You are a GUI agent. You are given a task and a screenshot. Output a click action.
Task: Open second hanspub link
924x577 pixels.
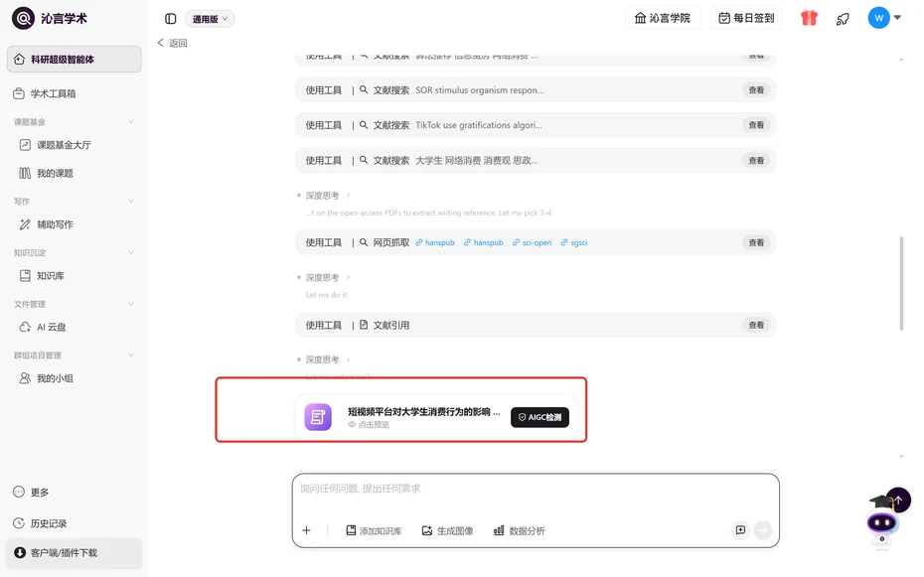coord(483,242)
